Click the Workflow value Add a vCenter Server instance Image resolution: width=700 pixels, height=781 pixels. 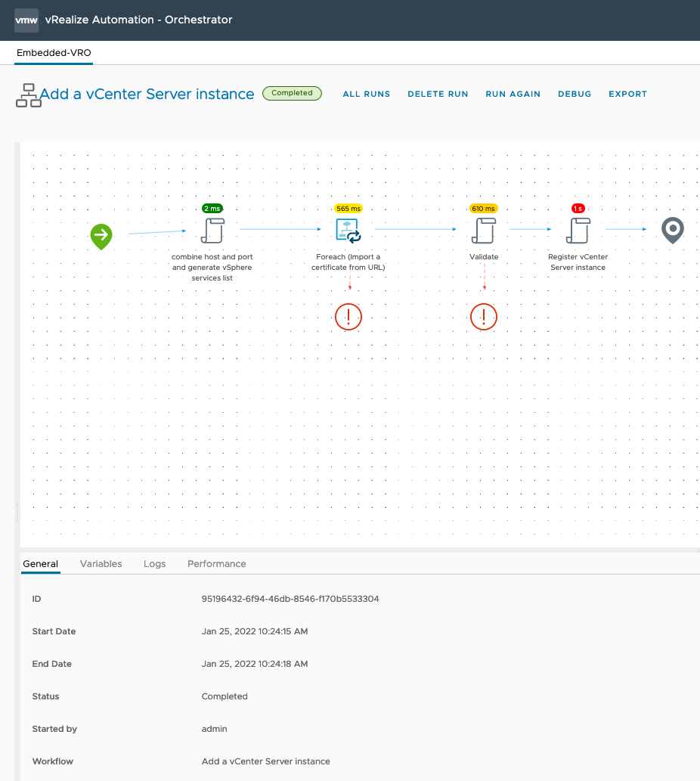click(266, 761)
